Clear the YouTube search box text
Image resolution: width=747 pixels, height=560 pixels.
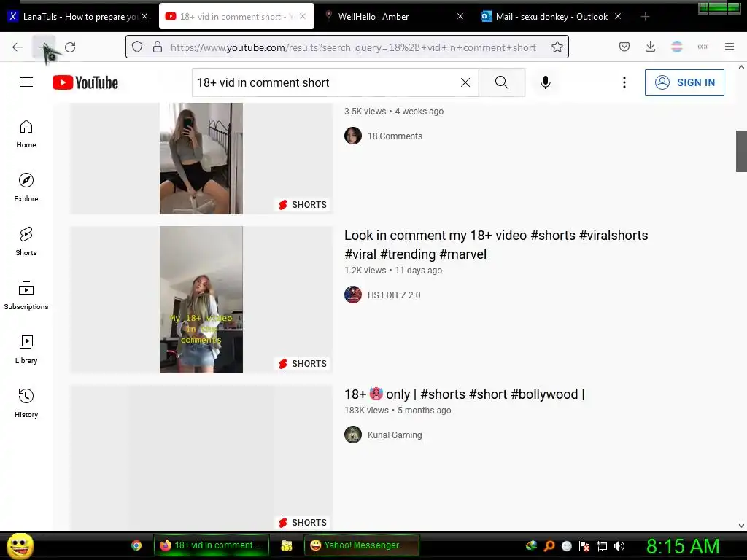coord(465,82)
